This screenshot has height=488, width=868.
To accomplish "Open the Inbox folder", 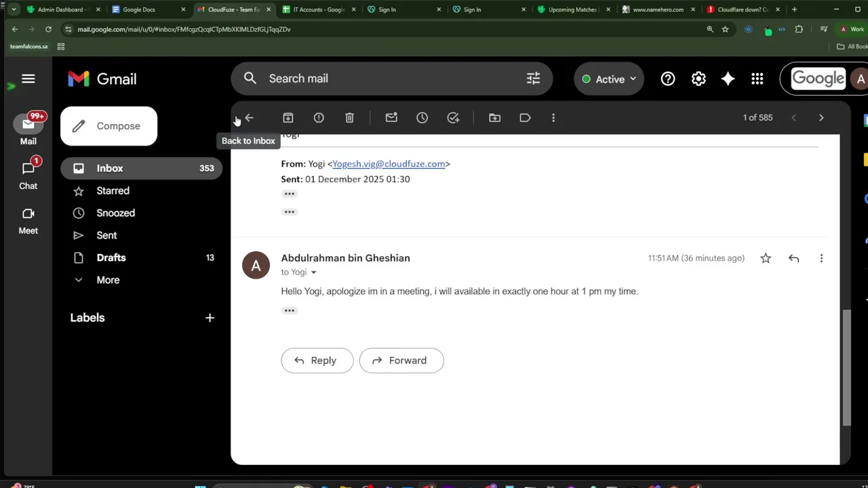I will pos(141,168).
